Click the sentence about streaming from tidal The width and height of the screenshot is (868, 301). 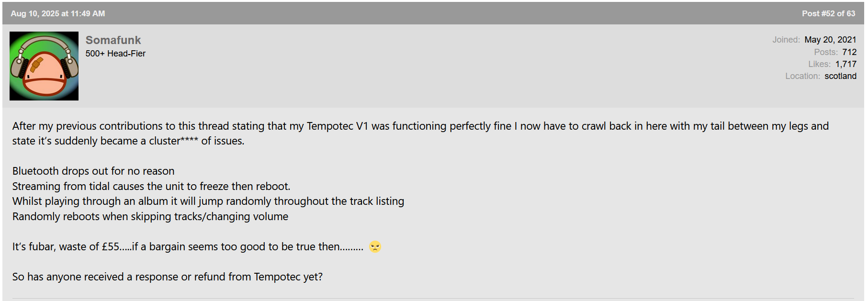[x=151, y=186]
